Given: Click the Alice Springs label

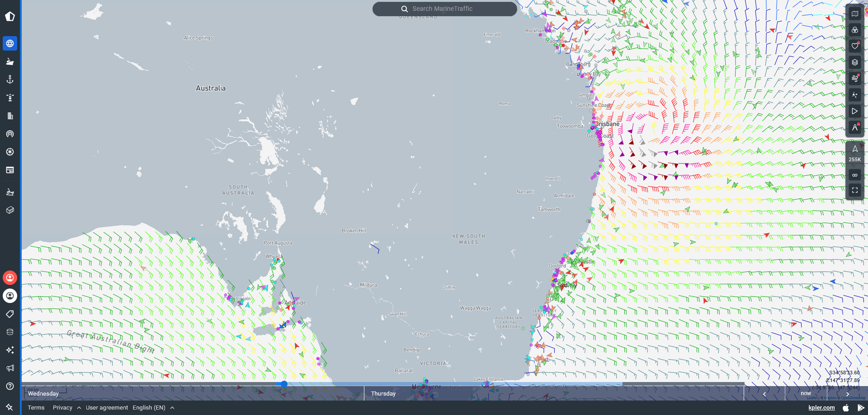Looking at the screenshot, I should (x=198, y=38).
